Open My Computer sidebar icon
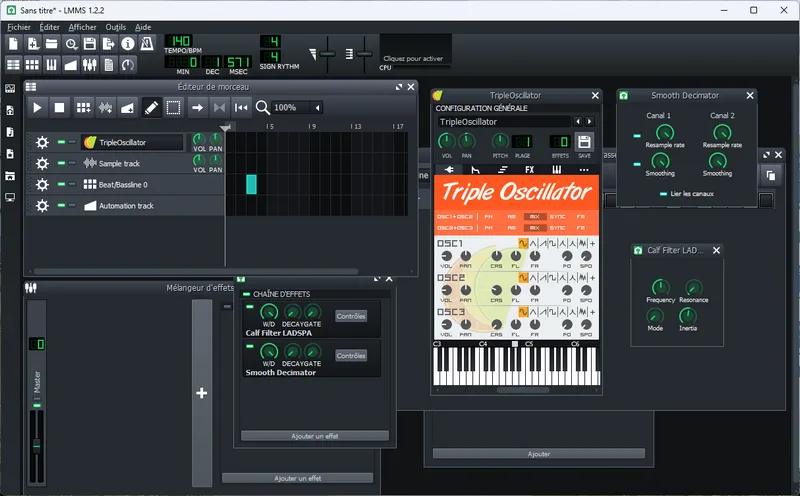800x496 pixels. [10, 197]
